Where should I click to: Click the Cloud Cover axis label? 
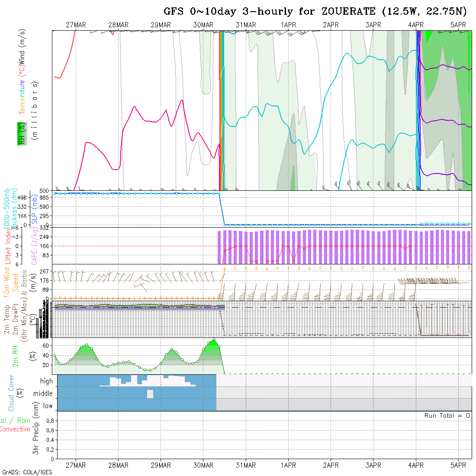pos(11,393)
